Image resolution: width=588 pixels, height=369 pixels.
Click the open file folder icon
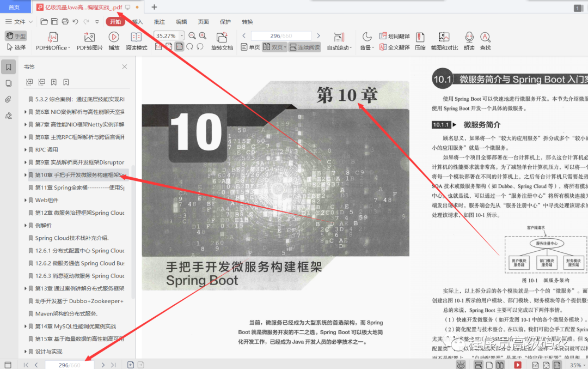pyautogui.click(x=44, y=22)
